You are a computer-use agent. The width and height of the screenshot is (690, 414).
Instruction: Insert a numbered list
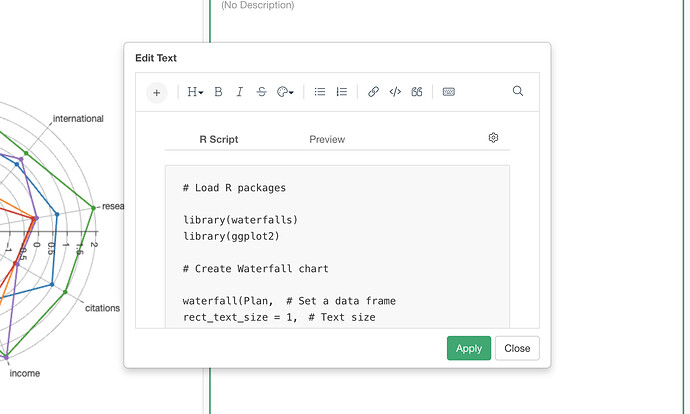coord(342,92)
